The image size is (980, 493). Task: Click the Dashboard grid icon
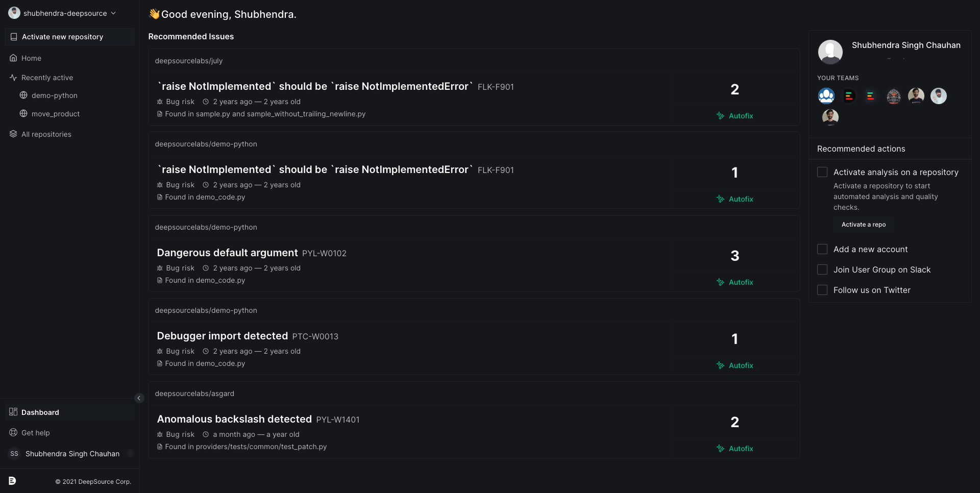pos(13,412)
